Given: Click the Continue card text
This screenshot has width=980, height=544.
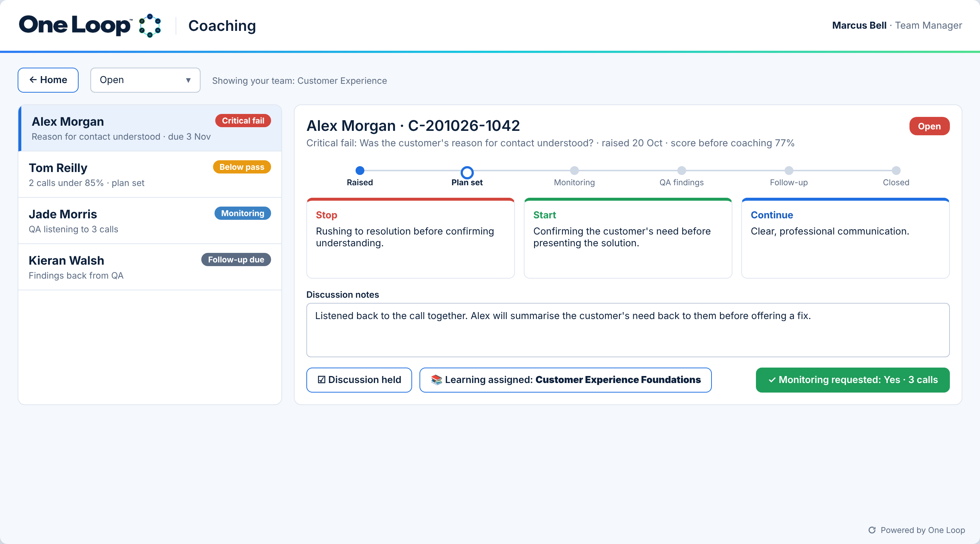Looking at the screenshot, I should click(830, 232).
